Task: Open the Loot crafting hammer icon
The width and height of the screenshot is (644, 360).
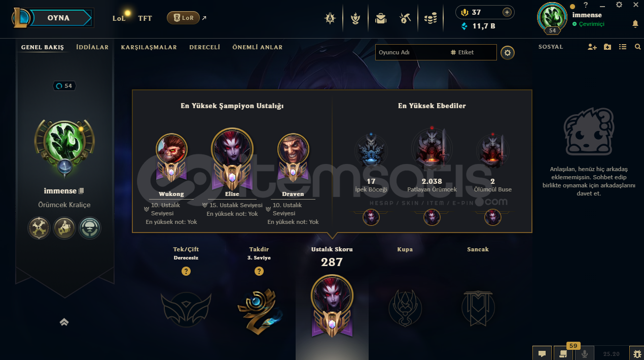Action: pyautogui.click(x=405, y=18)
